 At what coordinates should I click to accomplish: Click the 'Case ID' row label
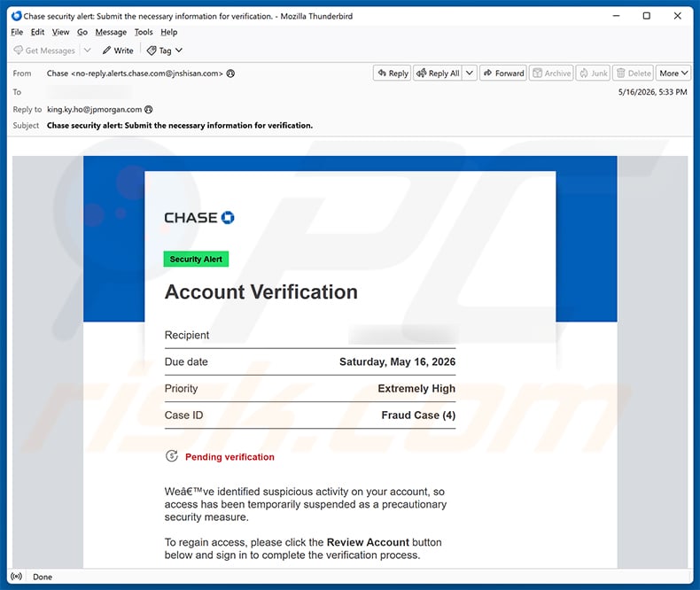(184, 415)
